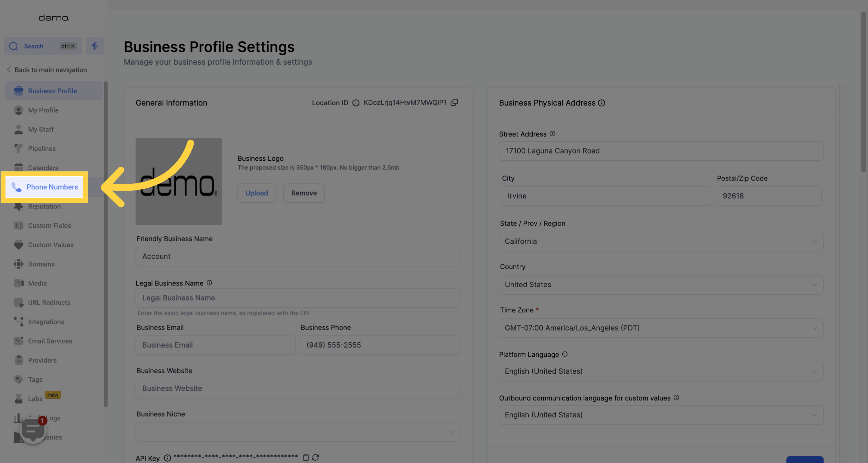Click the Legal Business Name info icon
Viewport: 868px width, 463px height.
point(209,283)
